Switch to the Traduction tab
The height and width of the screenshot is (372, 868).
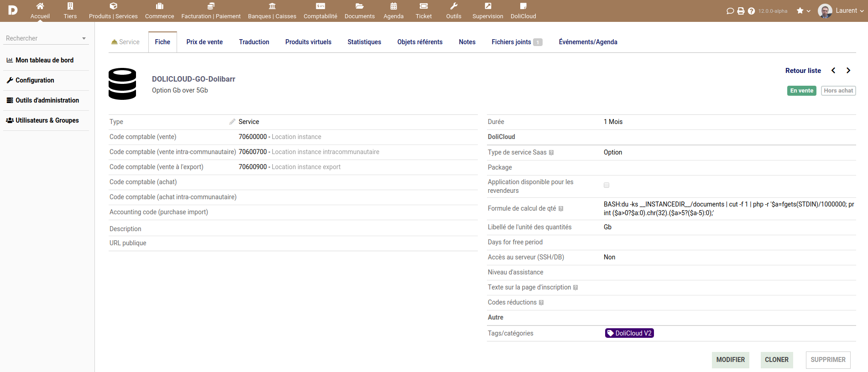point(254,42)
